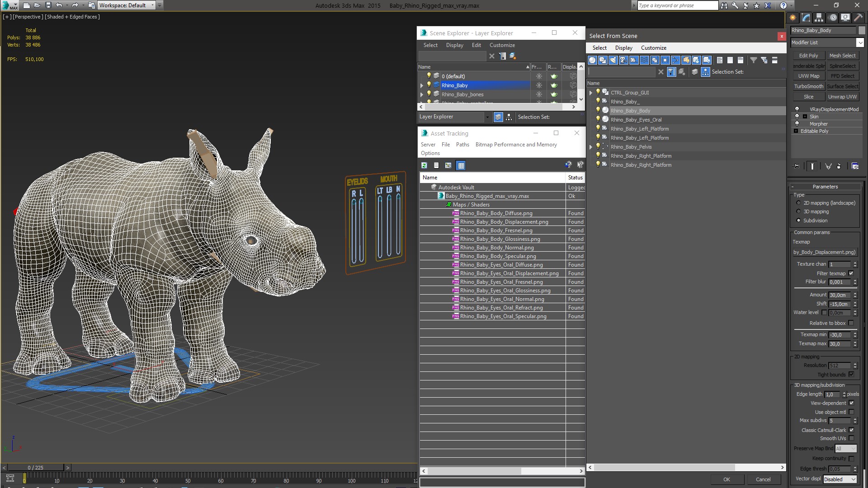This screenshot has height=488, width=868.
Task: Toggle Morpher modifier lightbulb visibility
Action: click(x=797, y=124)
